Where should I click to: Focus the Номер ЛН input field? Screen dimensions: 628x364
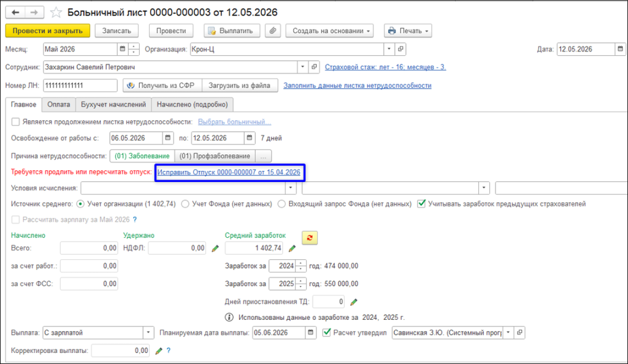[x=80, y=86]
